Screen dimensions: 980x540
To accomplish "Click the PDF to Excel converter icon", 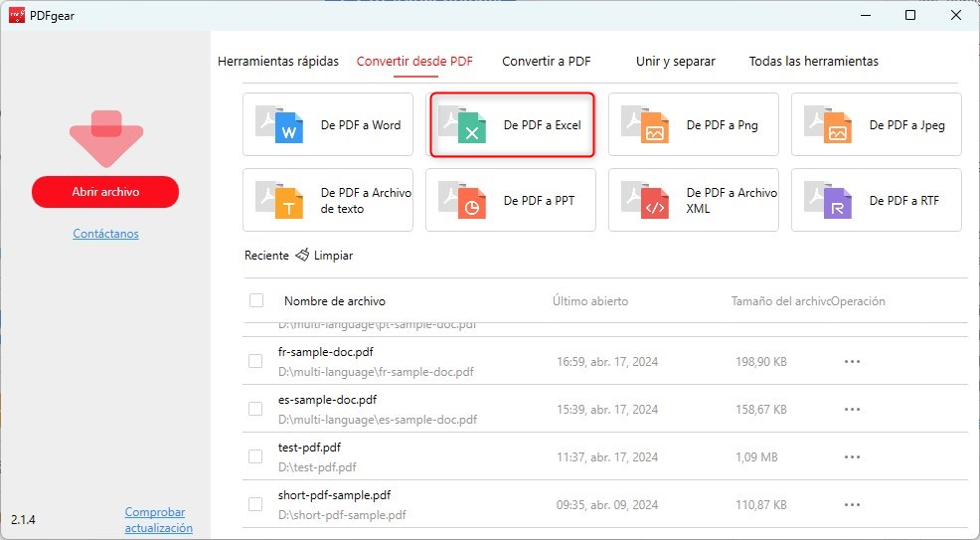I will [462, 124].
